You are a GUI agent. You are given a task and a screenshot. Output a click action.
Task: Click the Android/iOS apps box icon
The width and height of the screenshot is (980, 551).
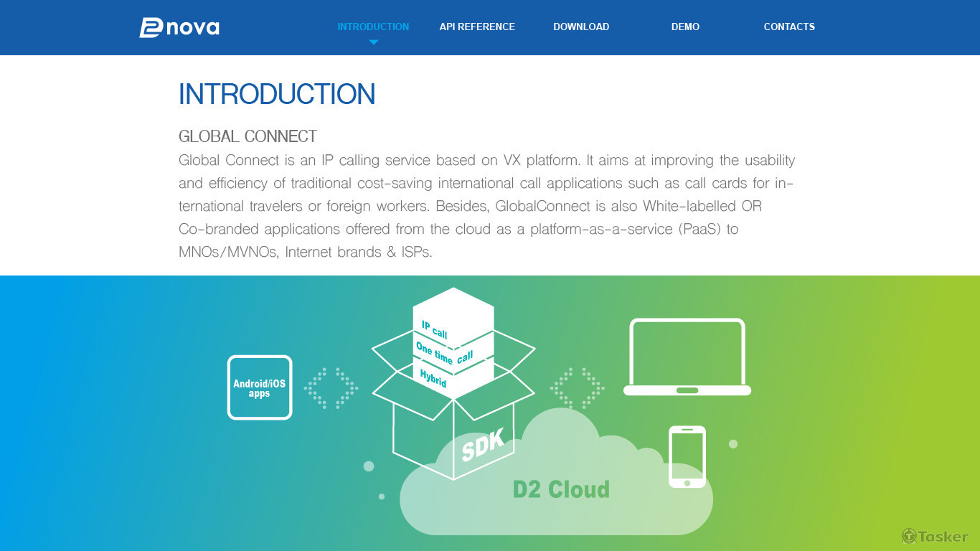click(260, 387)
